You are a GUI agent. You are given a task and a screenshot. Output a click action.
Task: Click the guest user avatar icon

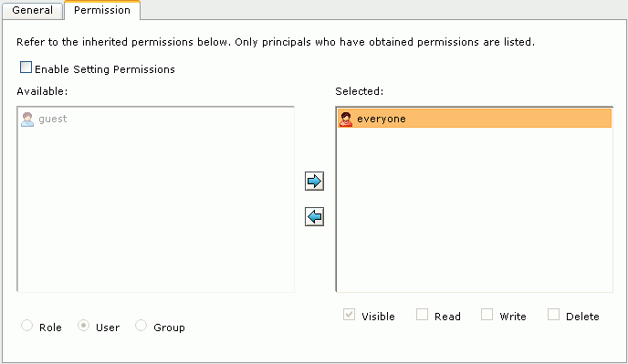27,120
